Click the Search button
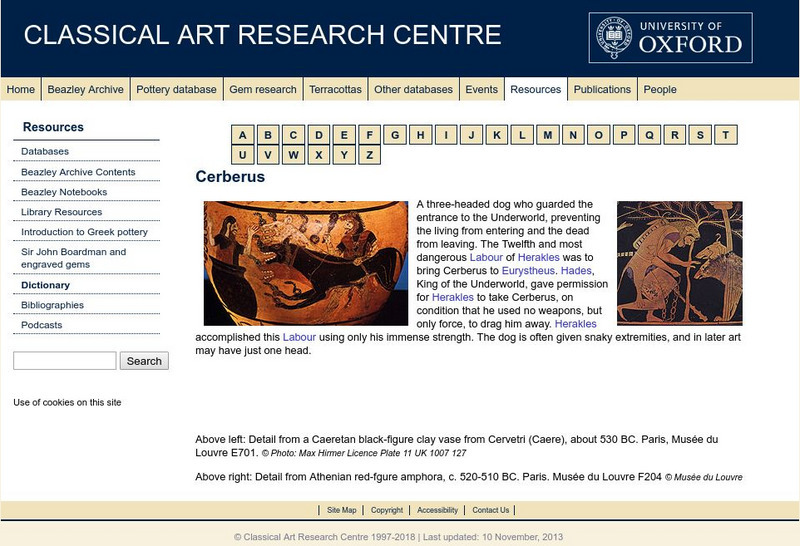Image resolution: width=800 pixels, height=546 pixels. [x=144, y=361]
